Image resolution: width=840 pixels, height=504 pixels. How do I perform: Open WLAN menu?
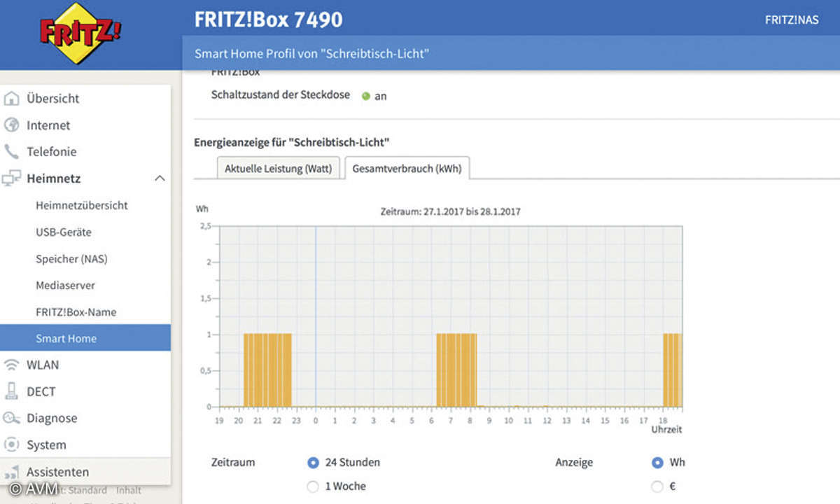point(43,365)
